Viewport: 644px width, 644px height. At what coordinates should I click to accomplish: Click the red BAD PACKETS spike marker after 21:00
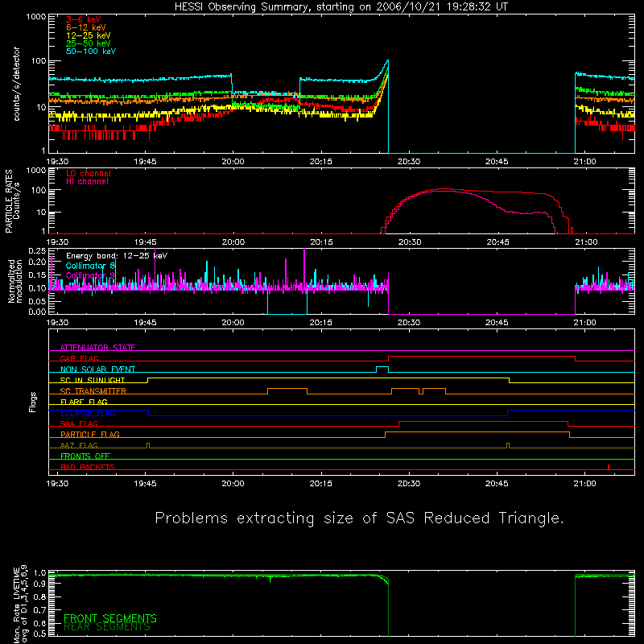point(609,467)
